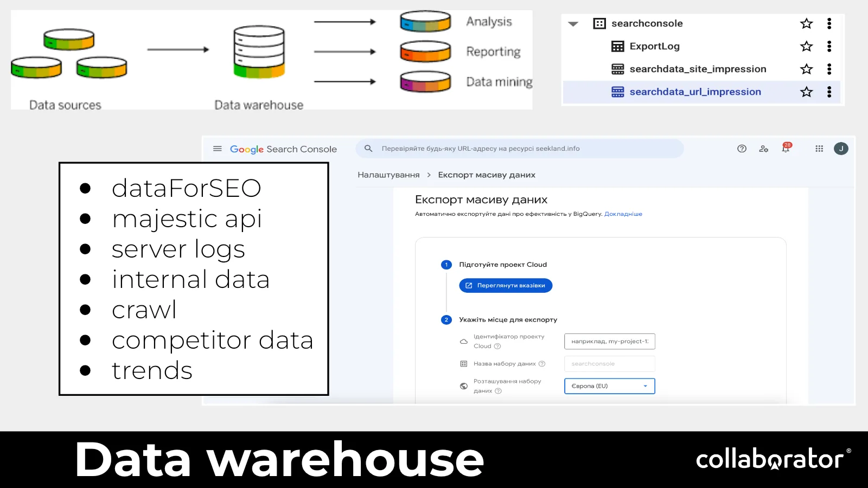Click the 'competitor data' list item
The height and width of the screenshot is (488, 868).
coord(213,341)
